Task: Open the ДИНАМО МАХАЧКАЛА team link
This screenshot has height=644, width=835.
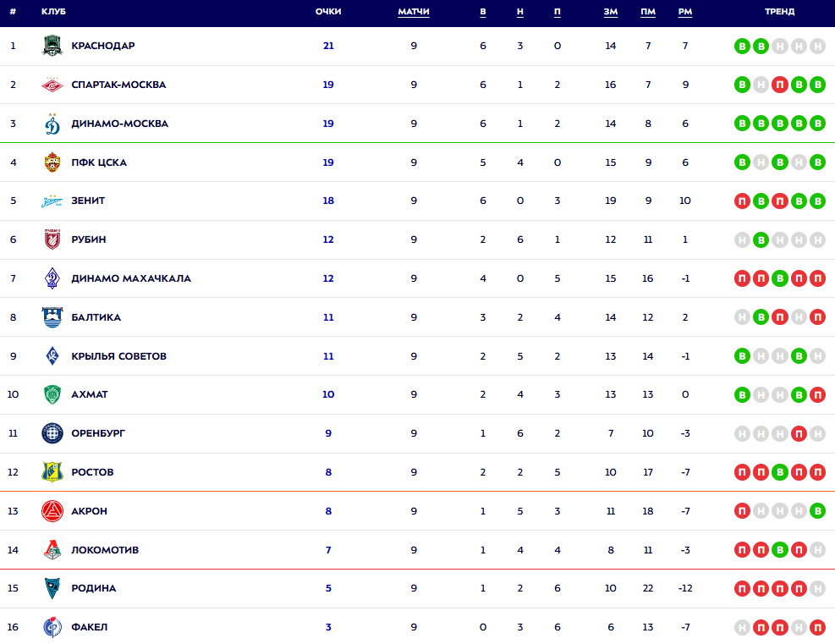Action: click(x=131, y=278)
